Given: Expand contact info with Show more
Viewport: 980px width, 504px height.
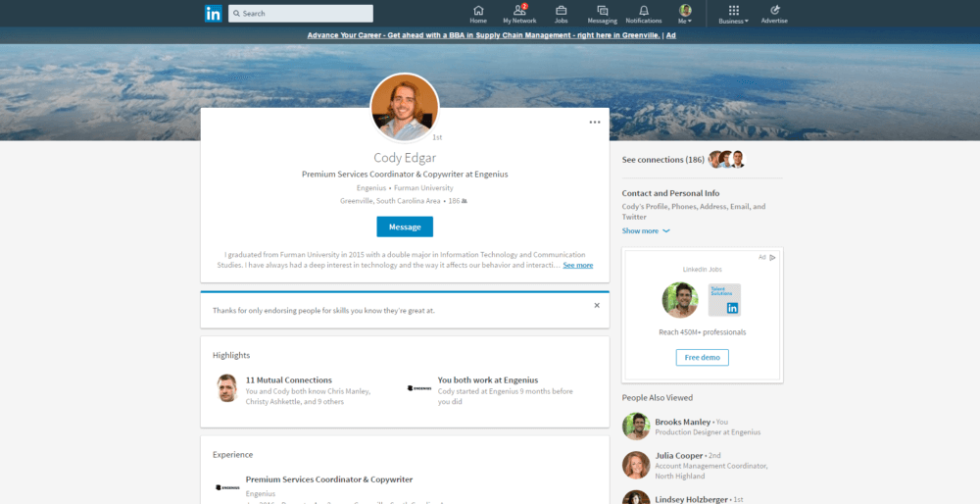Looking at the screenshot, I should coord(646,230).
